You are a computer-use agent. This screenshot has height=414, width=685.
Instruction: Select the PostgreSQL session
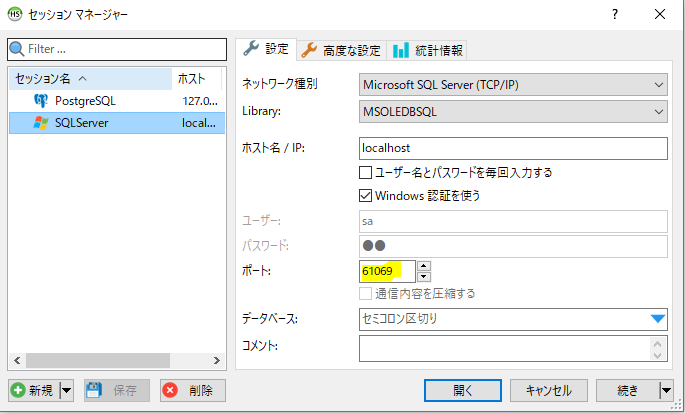[x=117, y=101]
